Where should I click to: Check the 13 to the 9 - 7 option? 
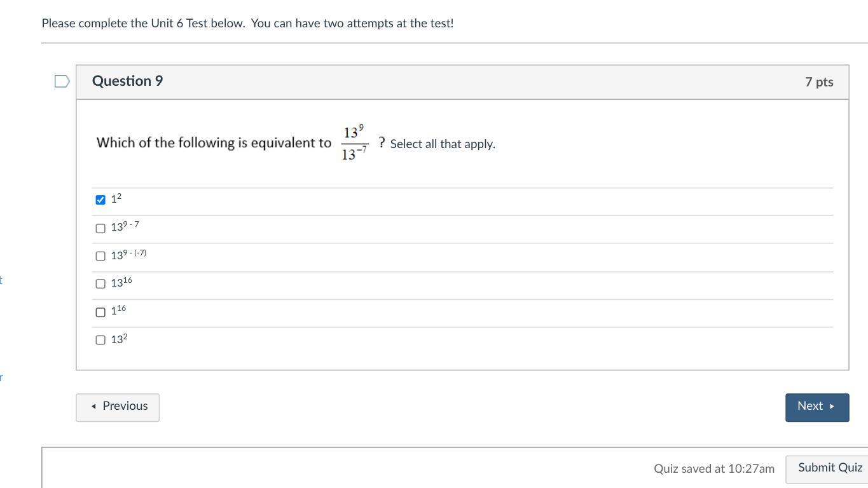(100, 228)
